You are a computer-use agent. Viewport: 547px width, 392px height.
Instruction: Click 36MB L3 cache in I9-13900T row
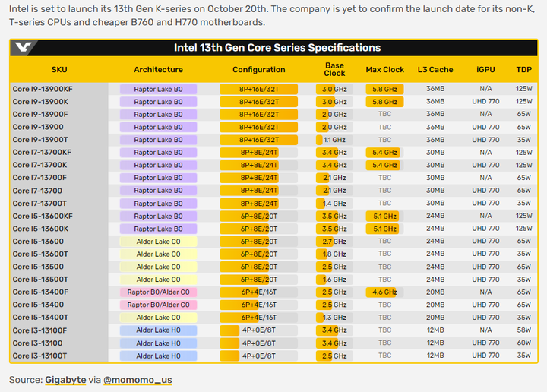[x=435, y=140]
